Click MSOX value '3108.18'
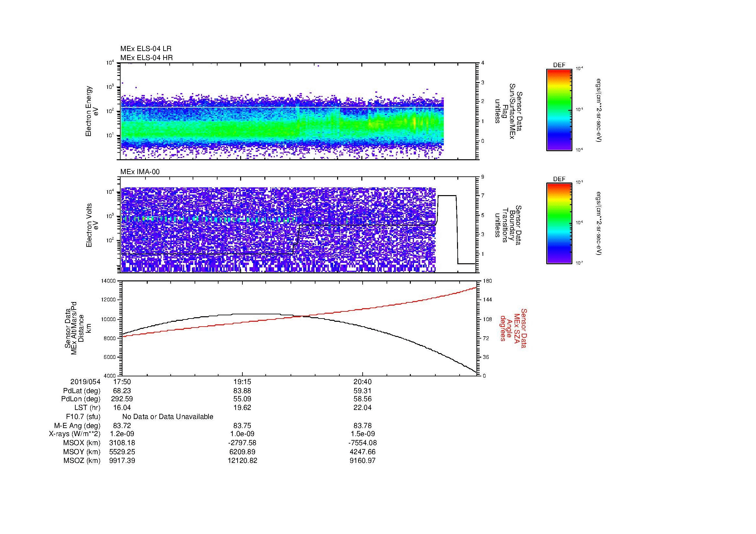 pos(122,443)
